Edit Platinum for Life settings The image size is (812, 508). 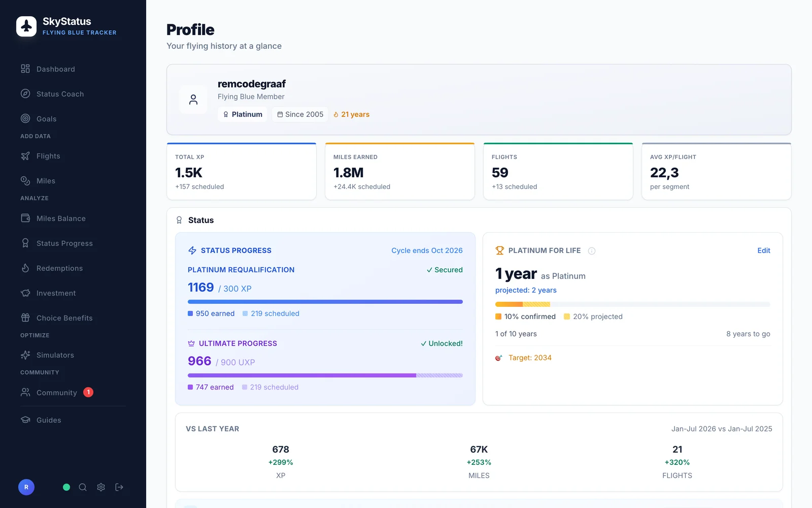click(764, 250)
